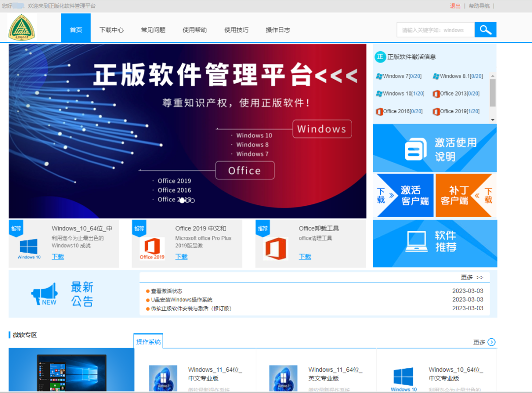Select the 操作系统 tab in 微软专区

pyautogui.click(x=148, y=341)
